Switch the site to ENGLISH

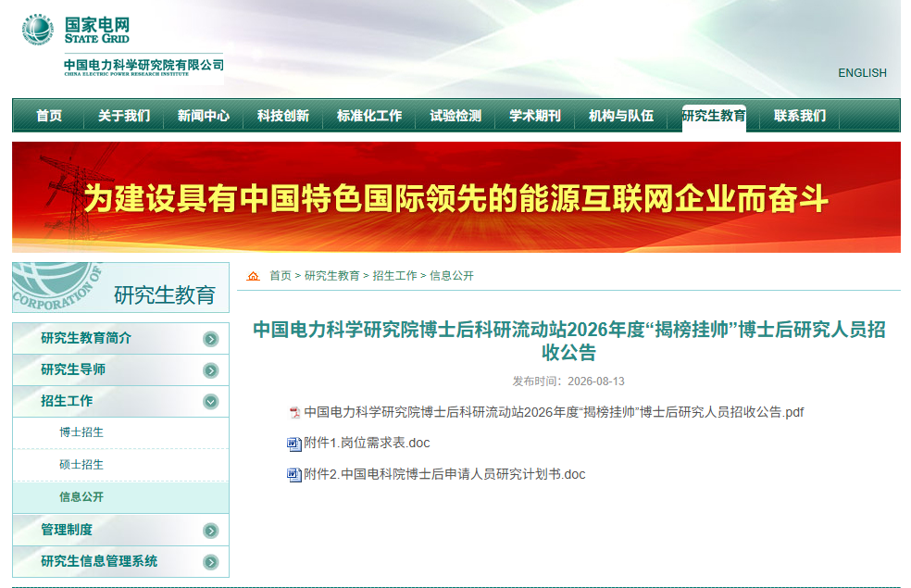(862, 73)
